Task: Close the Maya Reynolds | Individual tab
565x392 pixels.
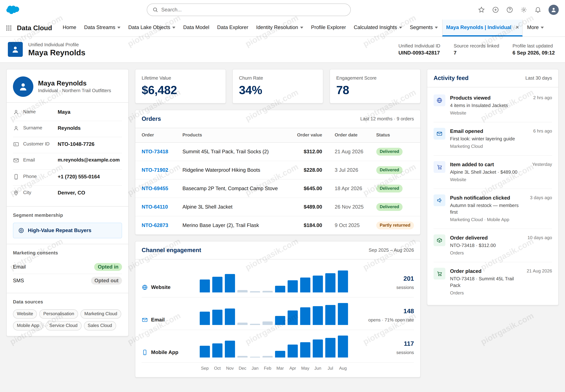Action: click(517, 27)
